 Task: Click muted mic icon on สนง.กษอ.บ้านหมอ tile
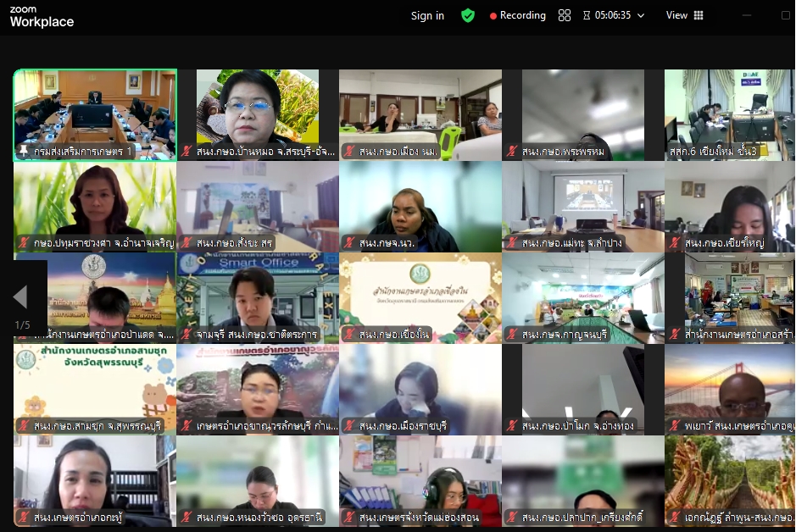click(187, 152)
